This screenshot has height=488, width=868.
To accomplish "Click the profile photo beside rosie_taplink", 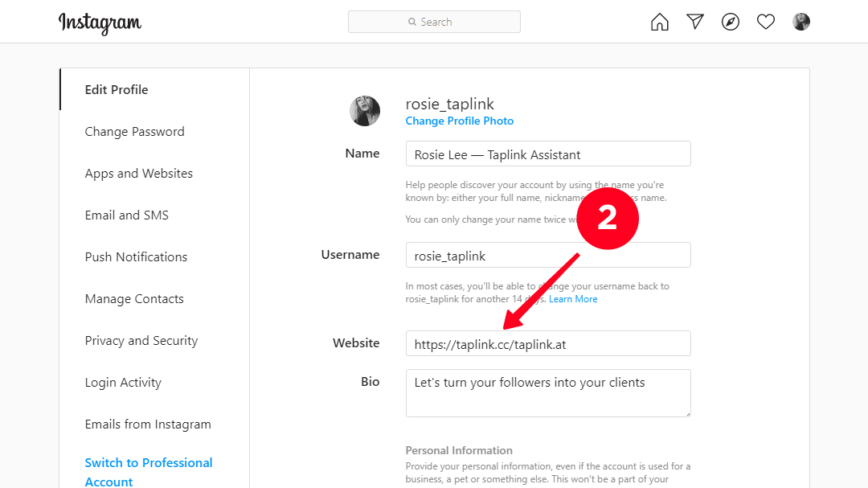I will pos(365,111).
